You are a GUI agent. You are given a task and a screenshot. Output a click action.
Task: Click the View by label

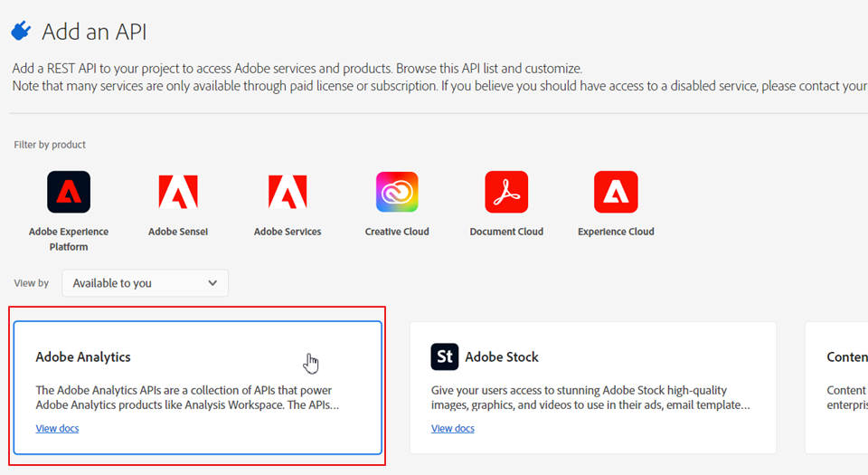pyautogui.click(x=32, y=283)
